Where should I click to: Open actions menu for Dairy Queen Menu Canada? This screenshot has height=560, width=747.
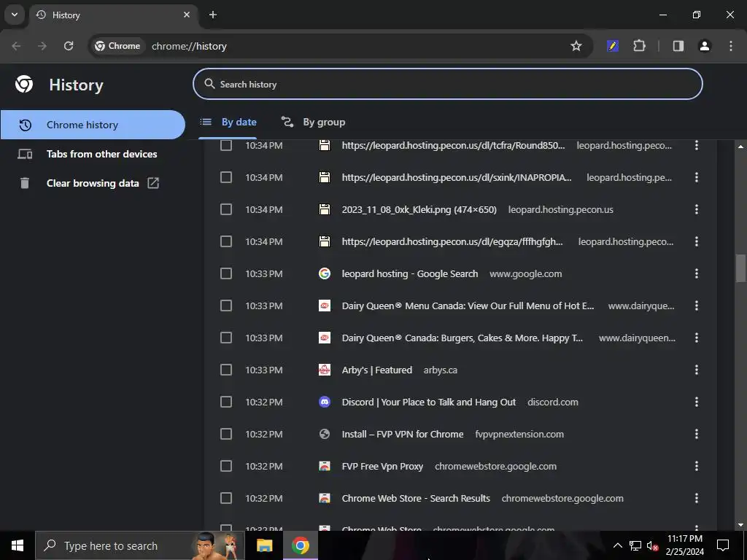point(697,306)
